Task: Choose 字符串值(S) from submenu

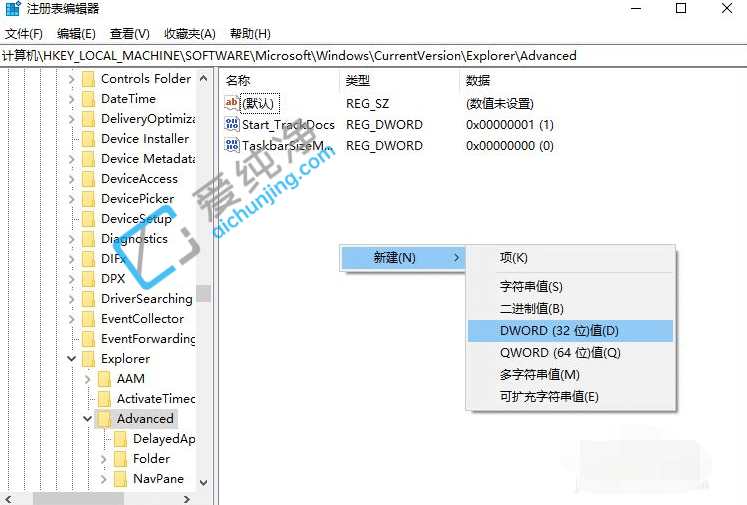Action: [x=570, y=286]
